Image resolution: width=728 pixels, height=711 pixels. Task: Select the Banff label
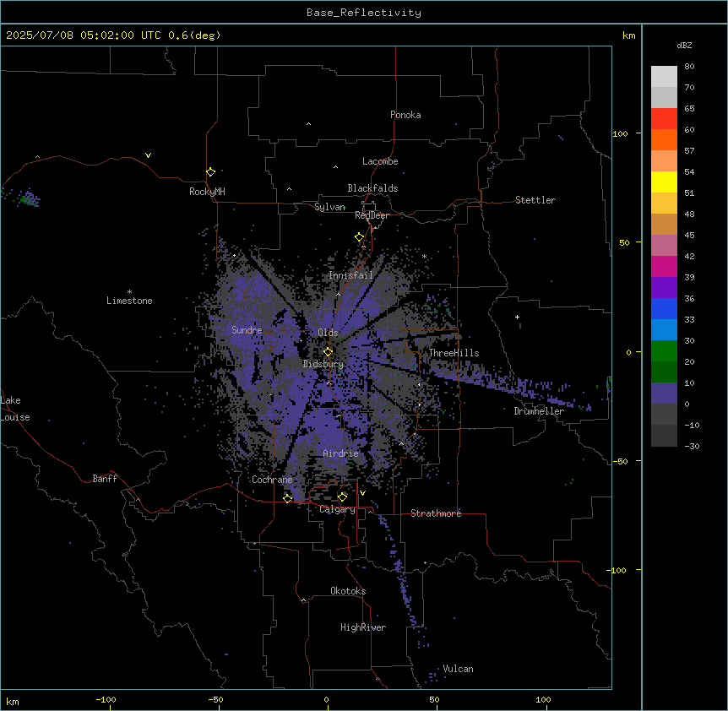pyautogui.click(x=105, y=479)
